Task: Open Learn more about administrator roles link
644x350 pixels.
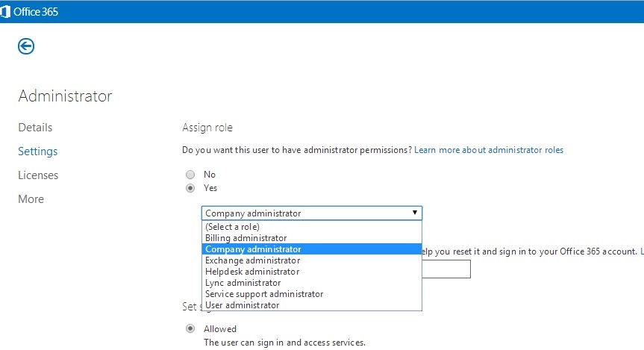Action: point(489,150)
